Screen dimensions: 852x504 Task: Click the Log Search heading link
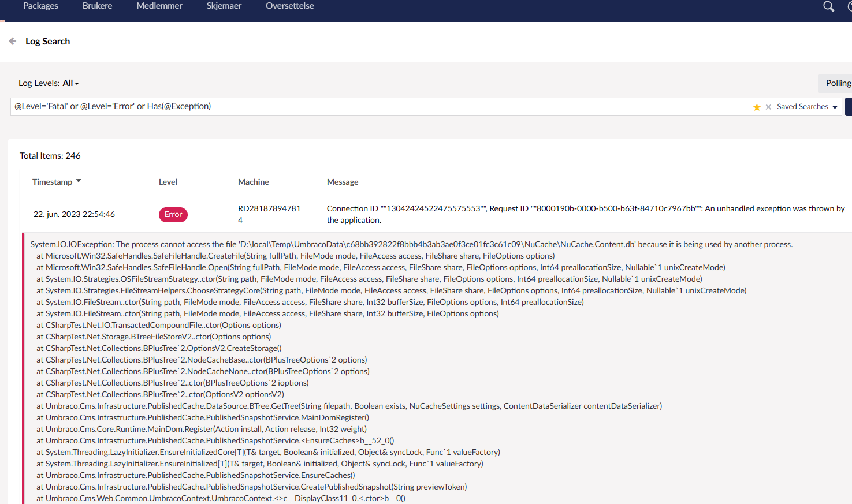[47, 41]
